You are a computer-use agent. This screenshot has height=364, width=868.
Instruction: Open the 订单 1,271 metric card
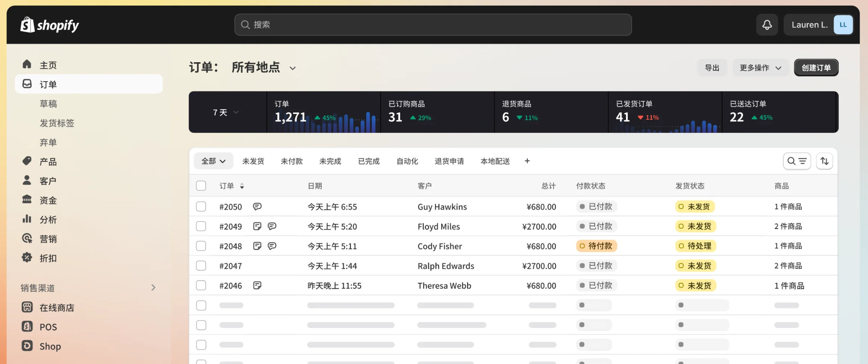pyautogui.click(x=324, y=112)
